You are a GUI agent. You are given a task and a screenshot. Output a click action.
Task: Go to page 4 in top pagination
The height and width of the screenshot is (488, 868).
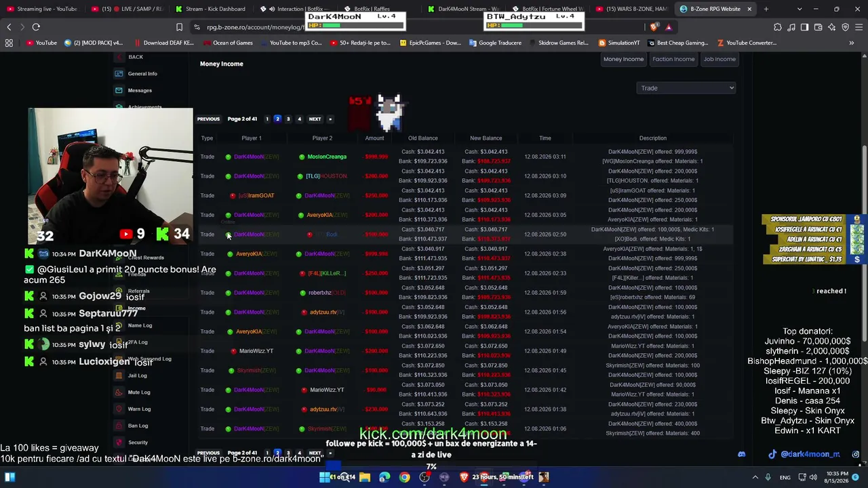(x=299, y=119)
